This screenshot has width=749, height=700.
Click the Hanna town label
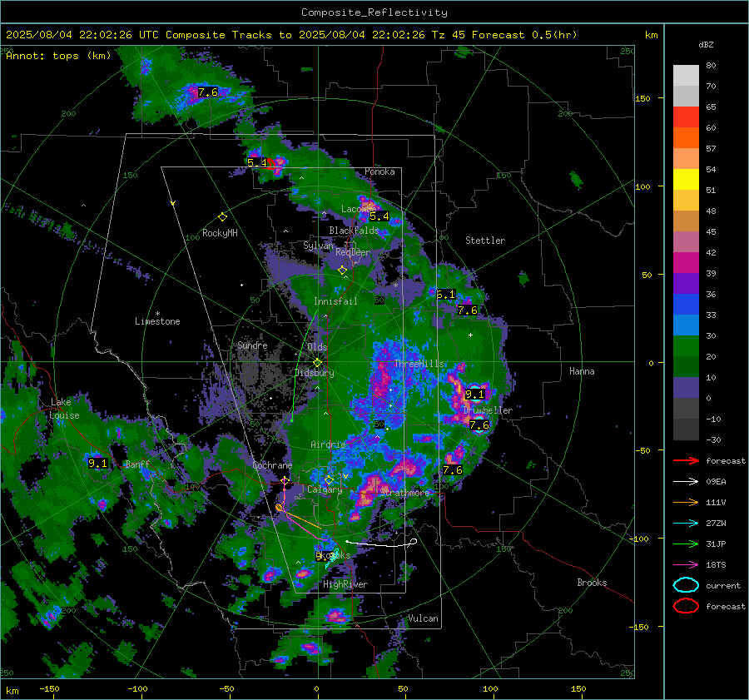(582, 371)
